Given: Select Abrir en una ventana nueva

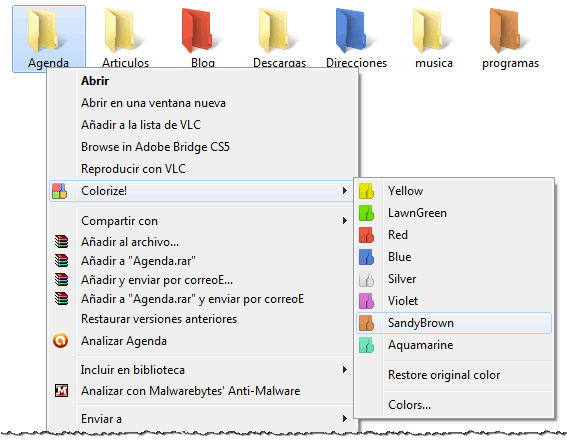Looking at the screenshot, I should (153, 103).
